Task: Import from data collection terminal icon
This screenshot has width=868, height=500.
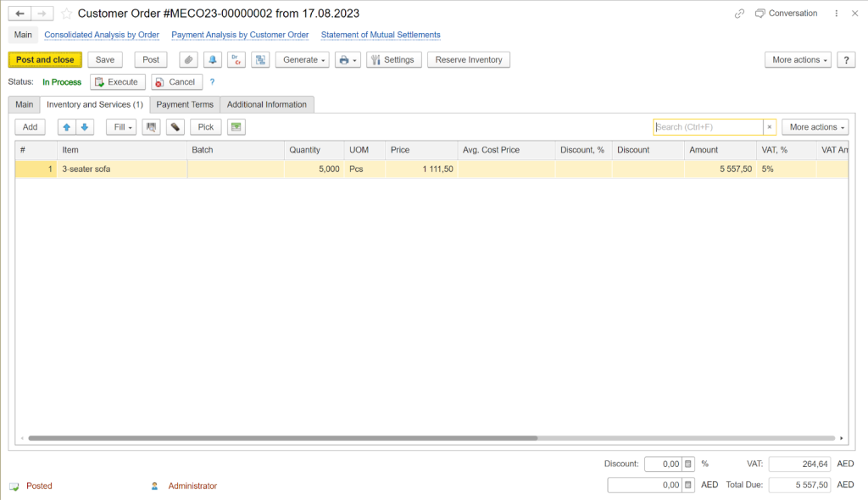Action: coord(175,127)
